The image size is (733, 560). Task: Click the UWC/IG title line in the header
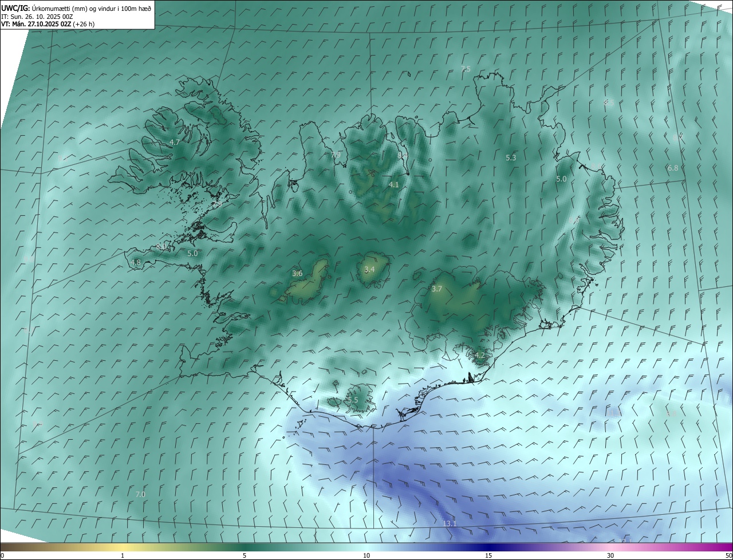point(76,8)
